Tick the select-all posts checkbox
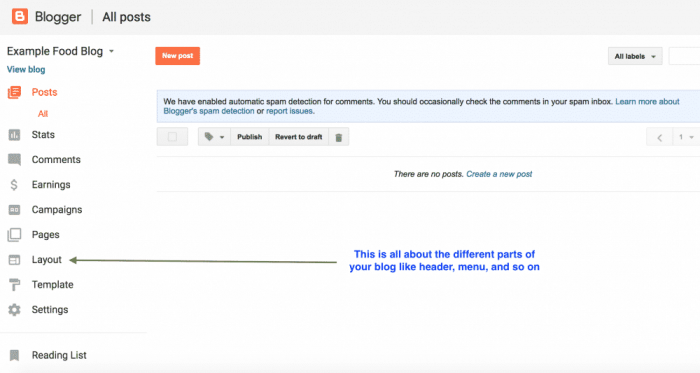Screen dimensions: 700x373 tap(172, 137)
